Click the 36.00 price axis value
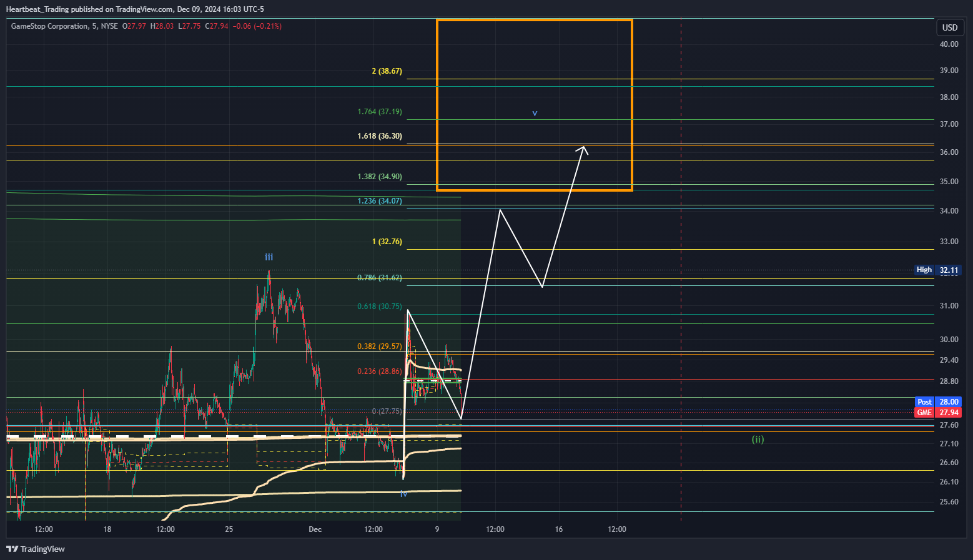Screen dimensions: 973x560 click(x=949, y=152)
